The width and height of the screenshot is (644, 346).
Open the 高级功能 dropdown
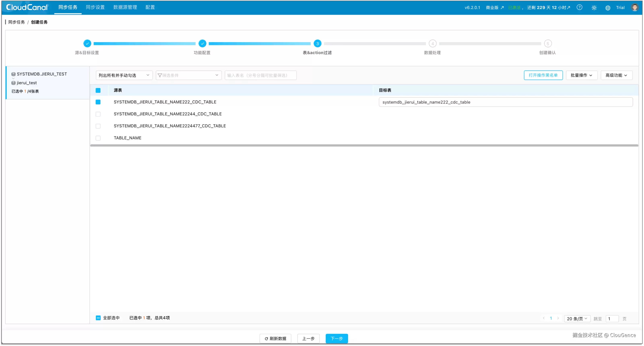point(616,75)
